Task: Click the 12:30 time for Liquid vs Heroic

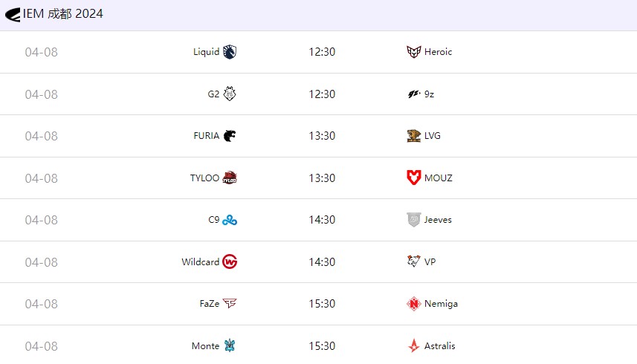Action: point(322,52)
